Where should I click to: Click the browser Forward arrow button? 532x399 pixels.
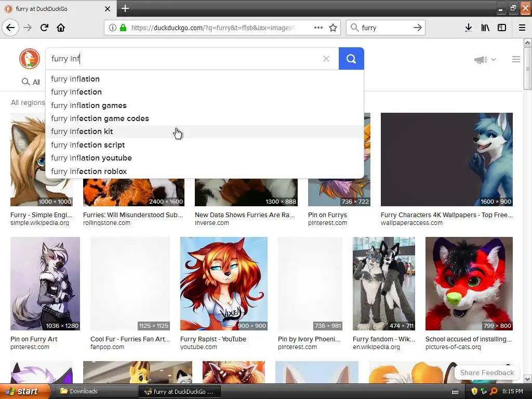28,28
